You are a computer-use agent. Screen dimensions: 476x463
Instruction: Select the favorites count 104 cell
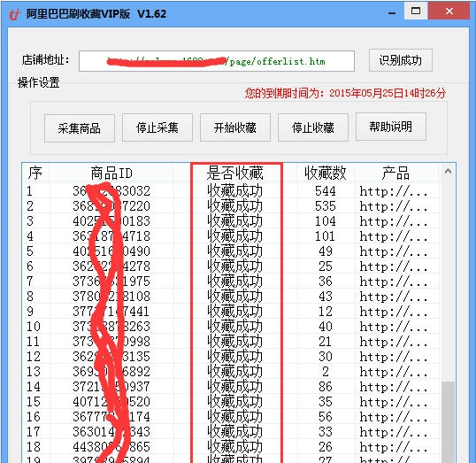(x=325, y=221)
